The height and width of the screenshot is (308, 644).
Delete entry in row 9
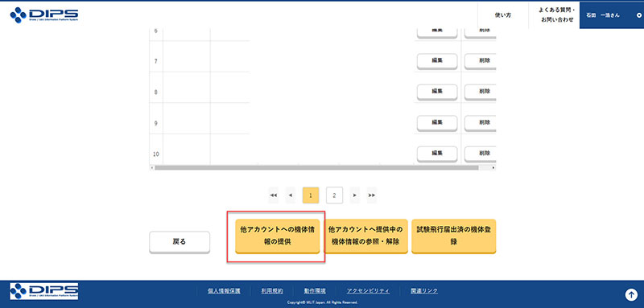pos(481,123)
